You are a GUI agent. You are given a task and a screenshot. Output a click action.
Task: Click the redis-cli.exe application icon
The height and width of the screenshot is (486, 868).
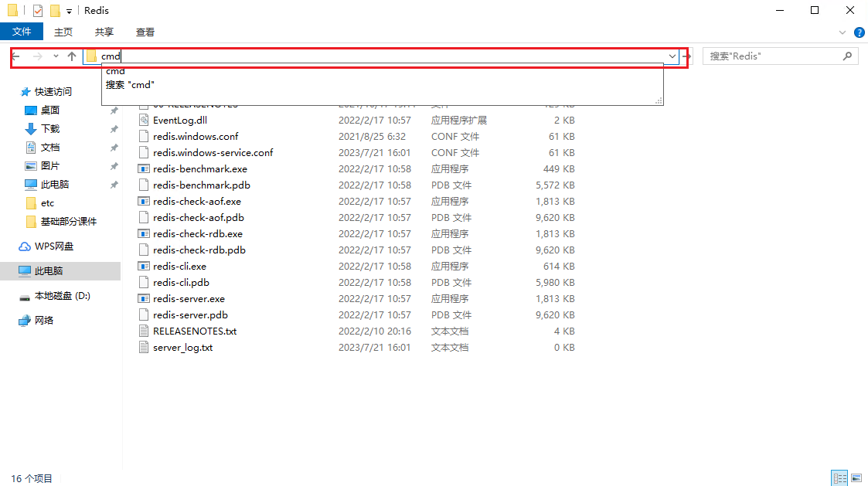tap(144, 267)
